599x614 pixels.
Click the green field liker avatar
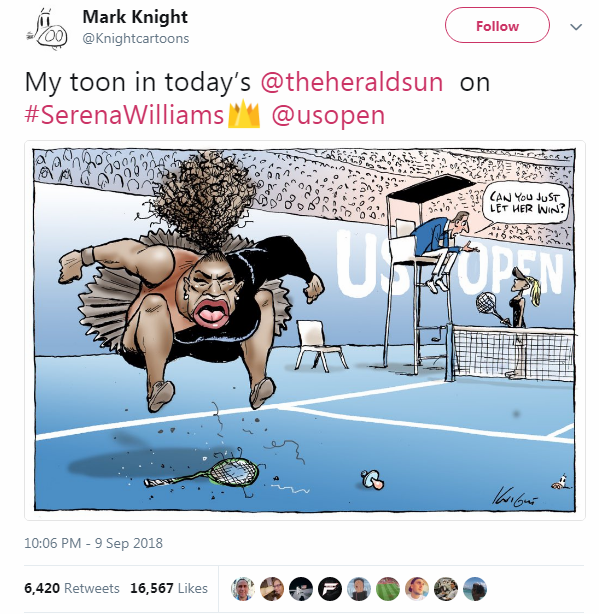(388, 589)
